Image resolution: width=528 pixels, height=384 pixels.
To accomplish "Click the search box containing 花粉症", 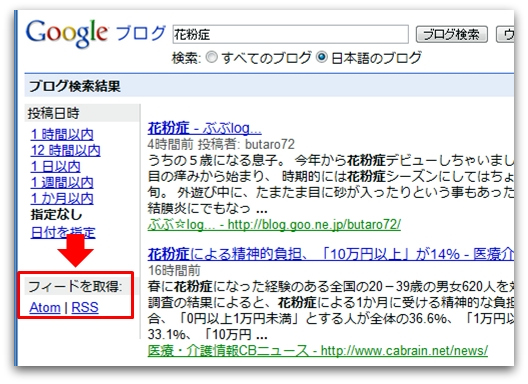I will (x=291, y=34).
